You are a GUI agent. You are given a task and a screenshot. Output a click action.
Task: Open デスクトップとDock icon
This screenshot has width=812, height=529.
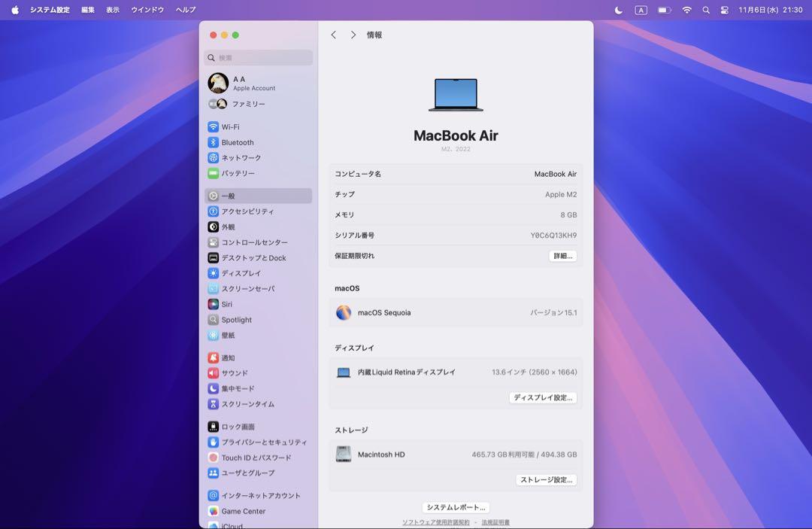213,257
